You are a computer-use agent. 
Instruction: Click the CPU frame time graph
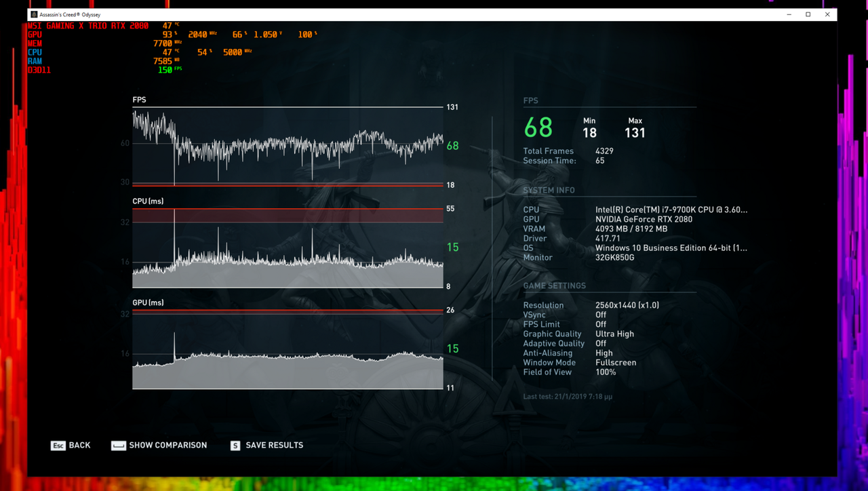coord(288,248)
